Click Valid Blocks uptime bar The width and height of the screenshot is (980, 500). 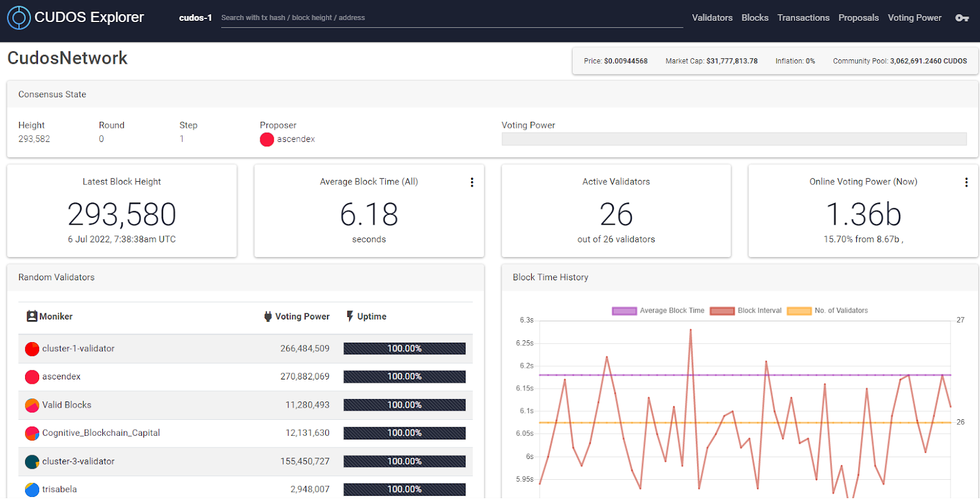(404, 405)
